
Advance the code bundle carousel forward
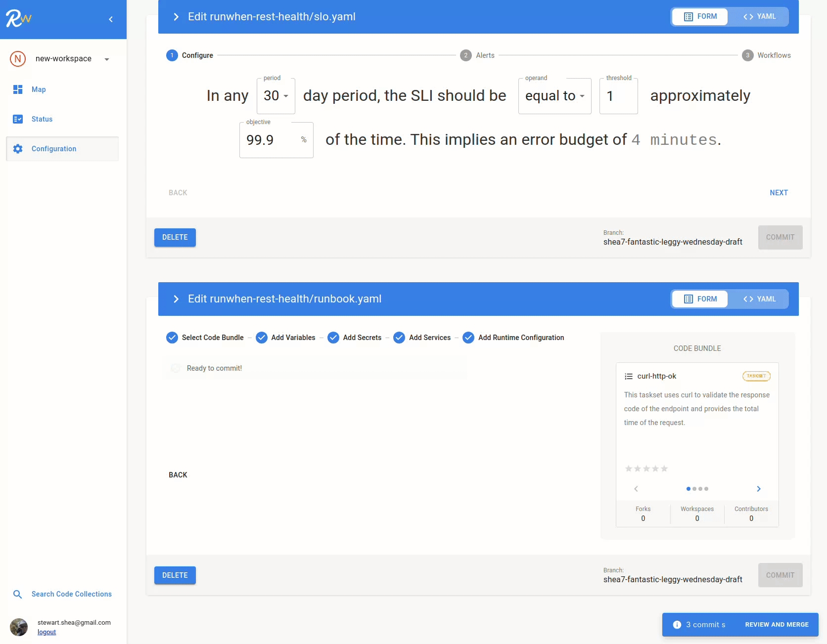(759, 488)
